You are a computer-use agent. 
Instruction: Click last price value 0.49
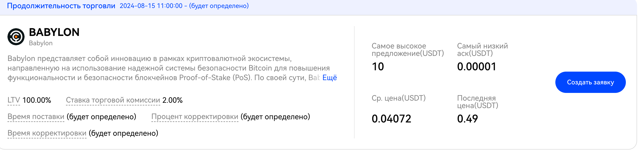click(468, 119)
